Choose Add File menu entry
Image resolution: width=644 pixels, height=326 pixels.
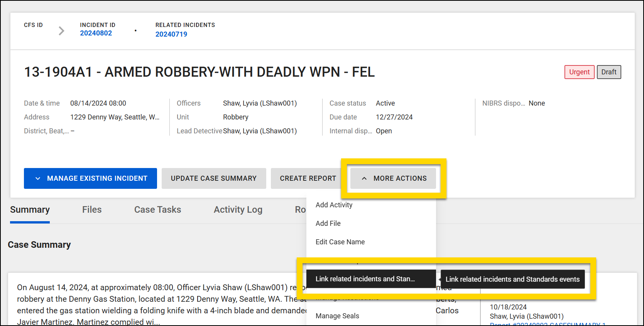[371, 223]
